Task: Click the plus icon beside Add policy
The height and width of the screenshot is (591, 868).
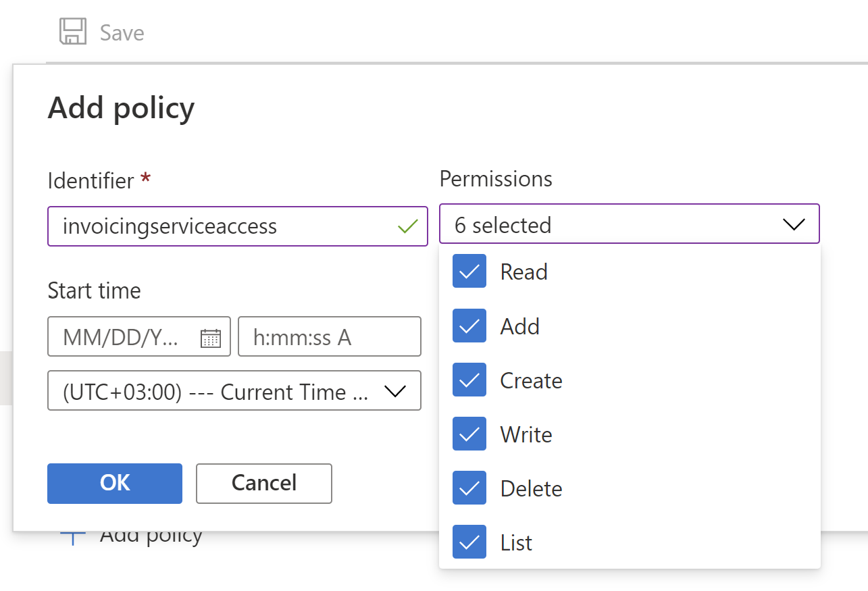Action: click(x=73, y=538)
